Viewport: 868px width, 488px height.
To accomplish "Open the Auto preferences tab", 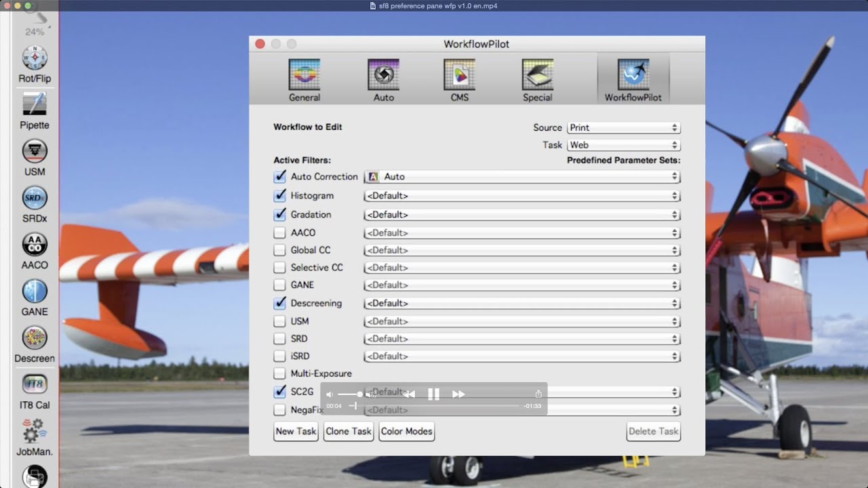I will [383, 80].
